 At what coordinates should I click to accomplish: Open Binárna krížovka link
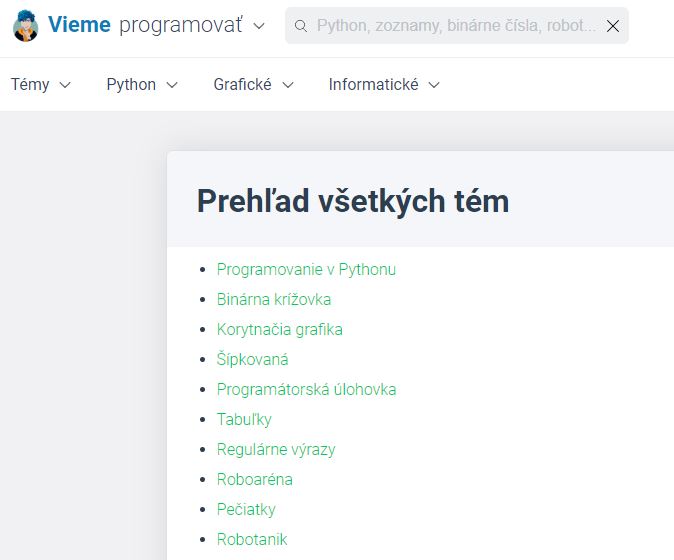(274, 300)
